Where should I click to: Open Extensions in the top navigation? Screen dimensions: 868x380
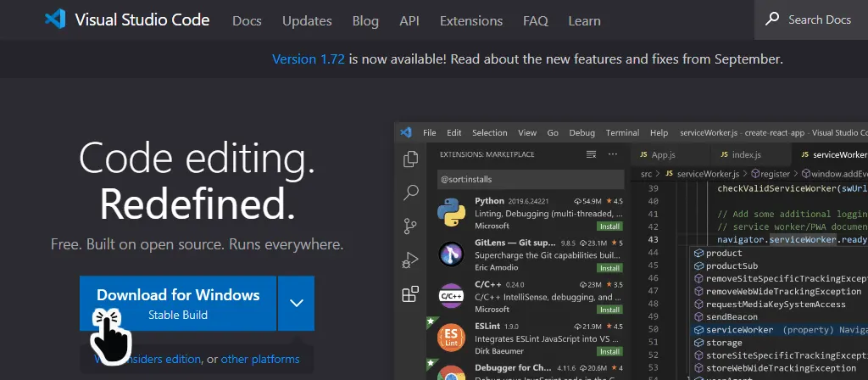click(471, 21)
